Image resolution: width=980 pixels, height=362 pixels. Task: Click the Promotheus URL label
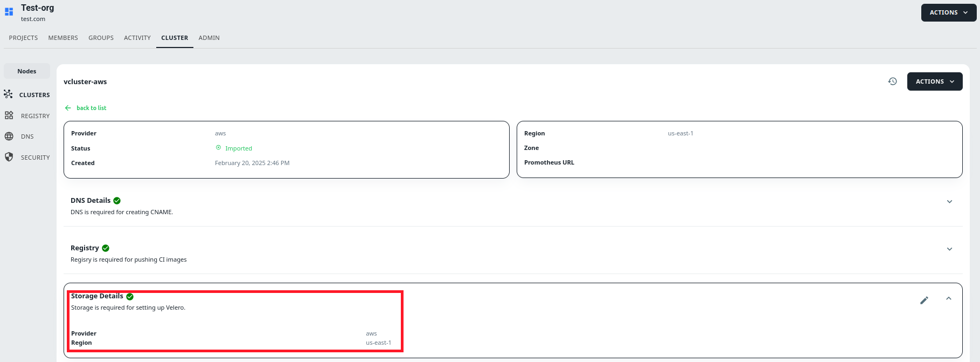coord(549,162)
